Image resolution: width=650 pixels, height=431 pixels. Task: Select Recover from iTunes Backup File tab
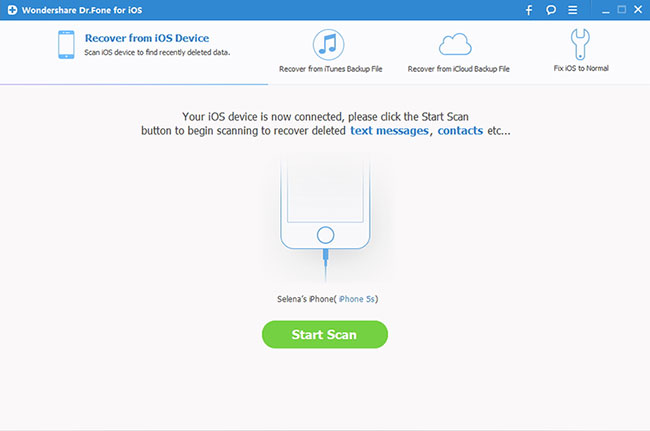pyautogui.click(x=329, y=69)
